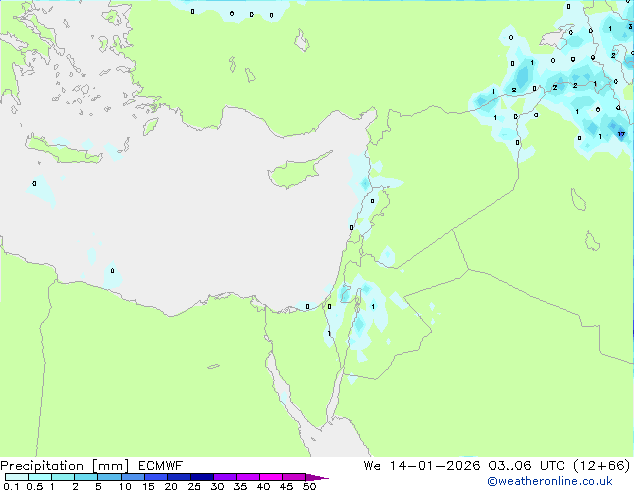The image size is (634, 490).
Task: Pick the 2–5 mm legend color swatch
Action: click(x=86, y=477)
